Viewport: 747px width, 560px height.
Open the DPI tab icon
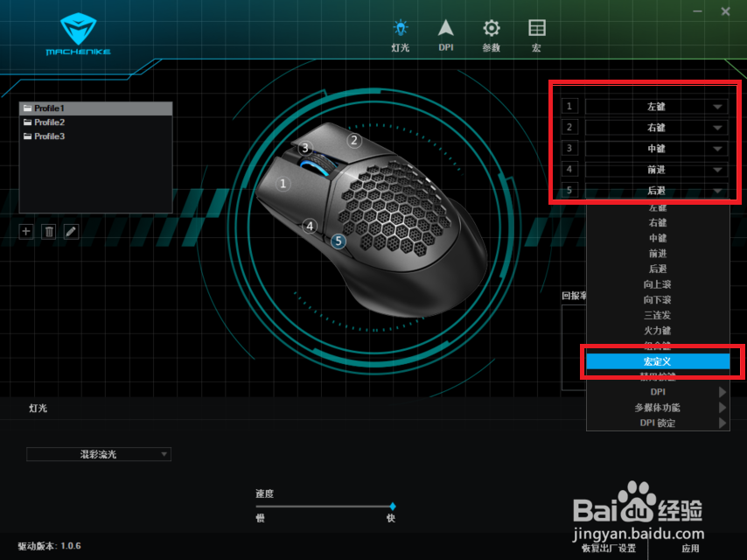click(x=445, y=36)
